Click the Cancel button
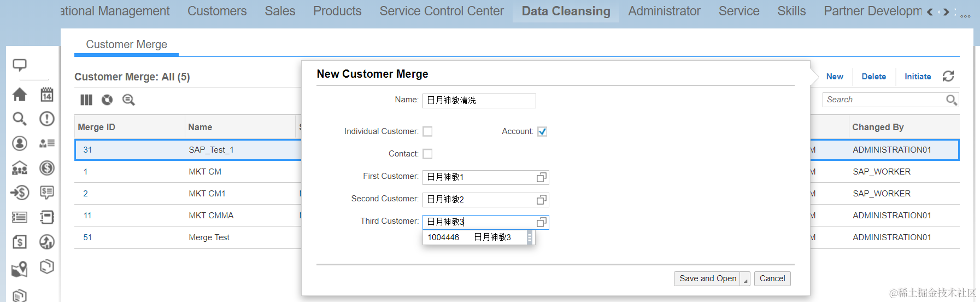The image size is (980, 302). 772,278
